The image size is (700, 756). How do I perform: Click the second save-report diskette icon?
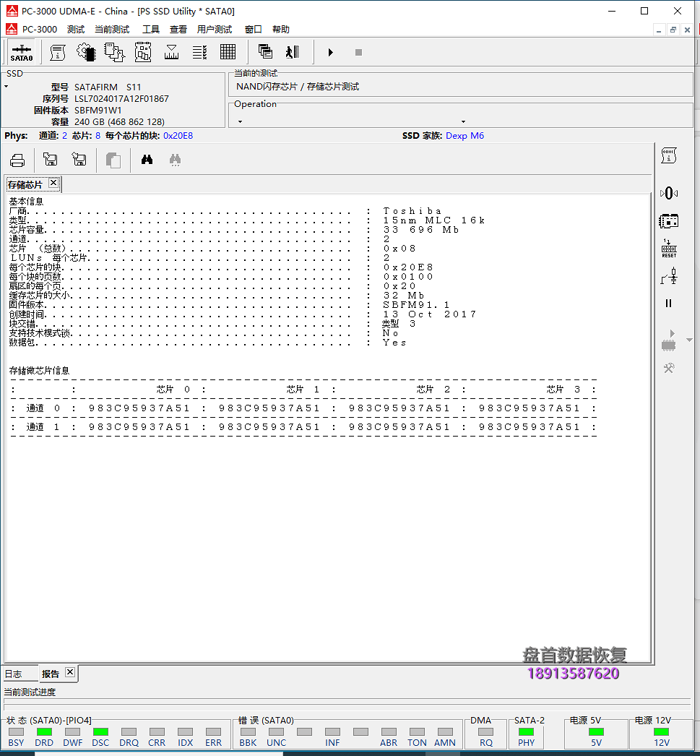click(x=79, y=159)
